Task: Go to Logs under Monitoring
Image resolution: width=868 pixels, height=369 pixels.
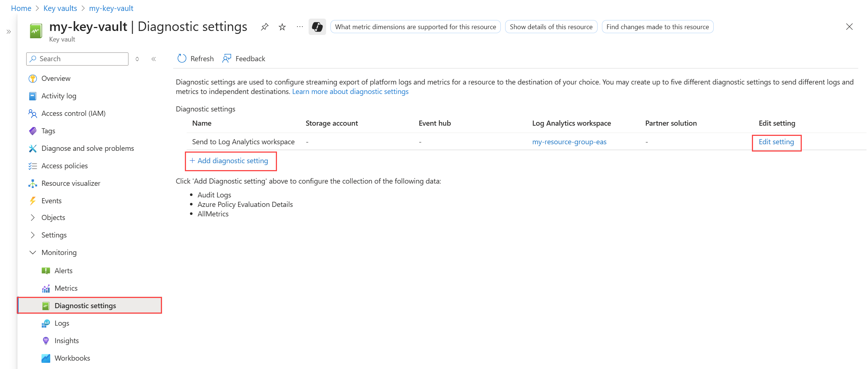Action: pos(62,323)
